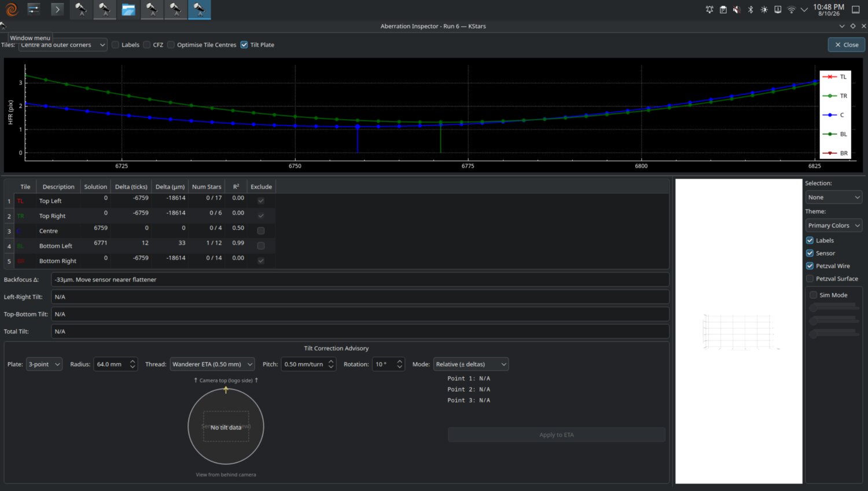Image resolution: width=868 pixels, height=491 pixels.
Task: Open the notifications bell tray icon
Action: pyautogui.click(x=709, y=10)
